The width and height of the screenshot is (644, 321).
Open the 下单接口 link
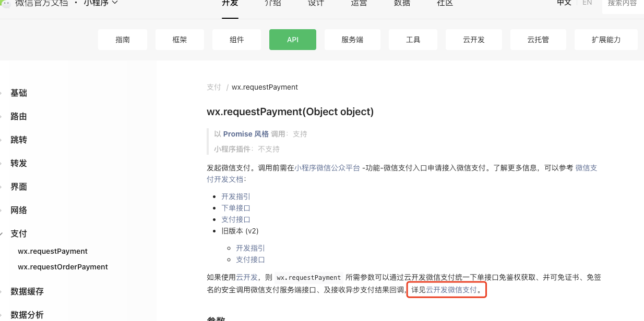[x=236, y=208]
